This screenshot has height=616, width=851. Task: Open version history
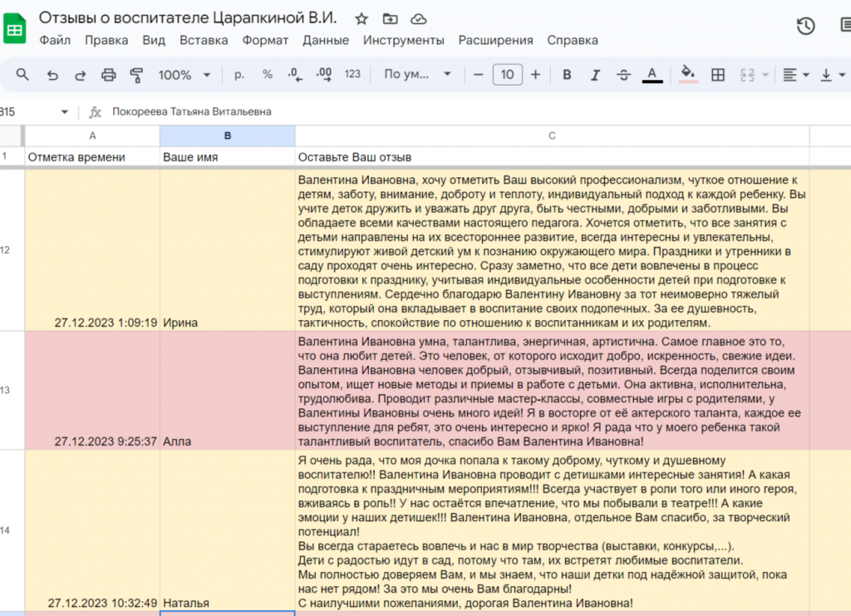[x=804, y=26]
